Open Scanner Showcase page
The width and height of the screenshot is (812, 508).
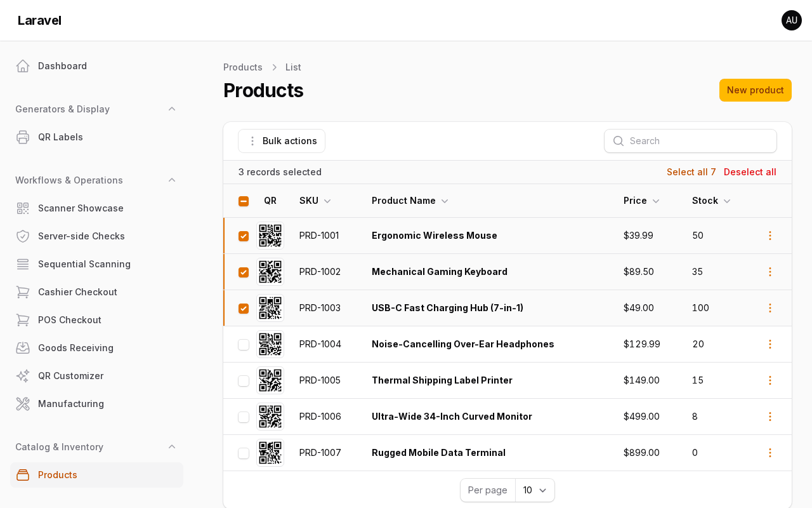pos(96,208)
